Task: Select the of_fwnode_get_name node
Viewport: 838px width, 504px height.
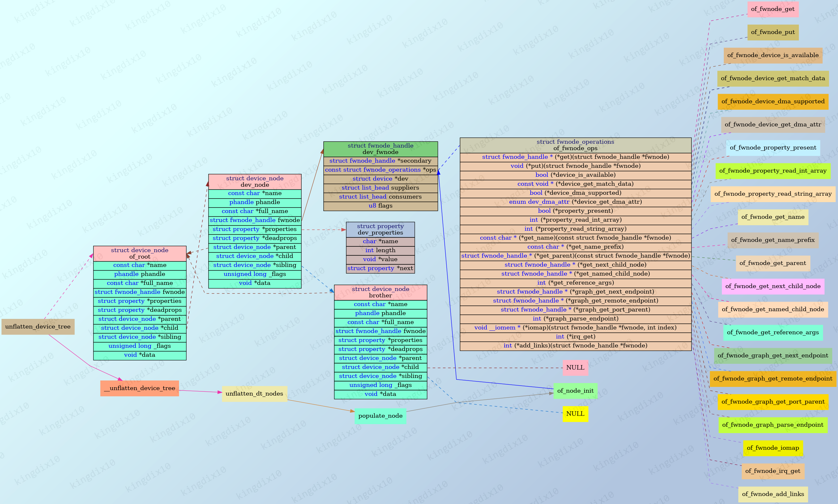Action: click(x=773, y=217)
